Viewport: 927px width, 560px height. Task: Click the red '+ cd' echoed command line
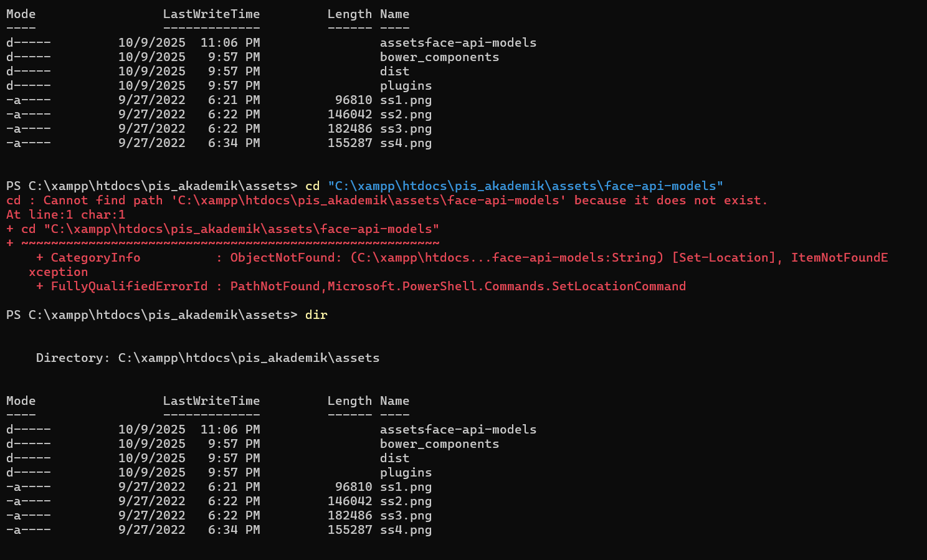(x=223, y=229)
